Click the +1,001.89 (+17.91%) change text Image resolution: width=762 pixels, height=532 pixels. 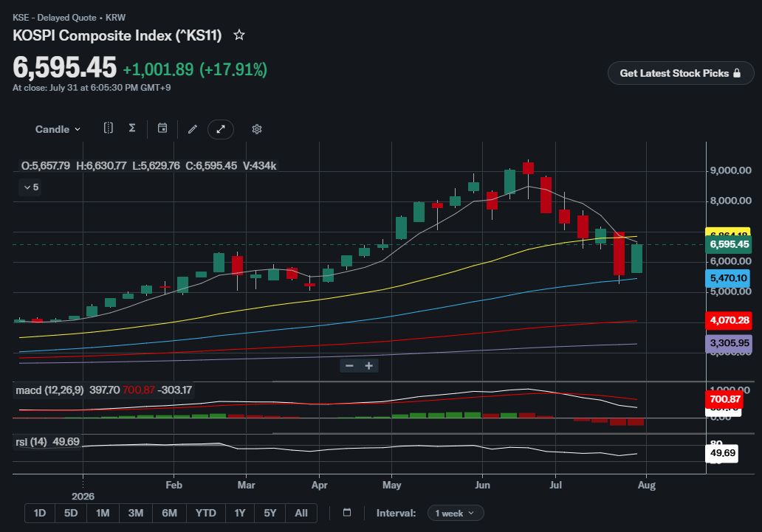(x=195, y=69)
